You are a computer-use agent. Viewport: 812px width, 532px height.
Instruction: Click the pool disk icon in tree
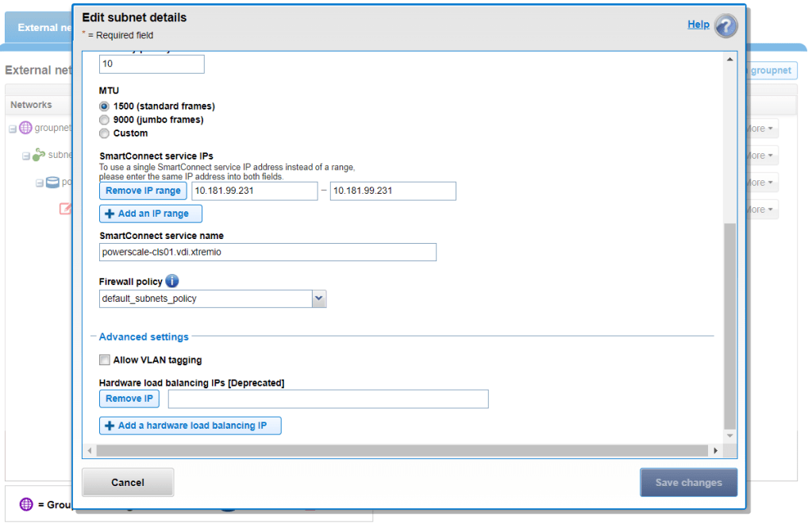pos(52,183)
